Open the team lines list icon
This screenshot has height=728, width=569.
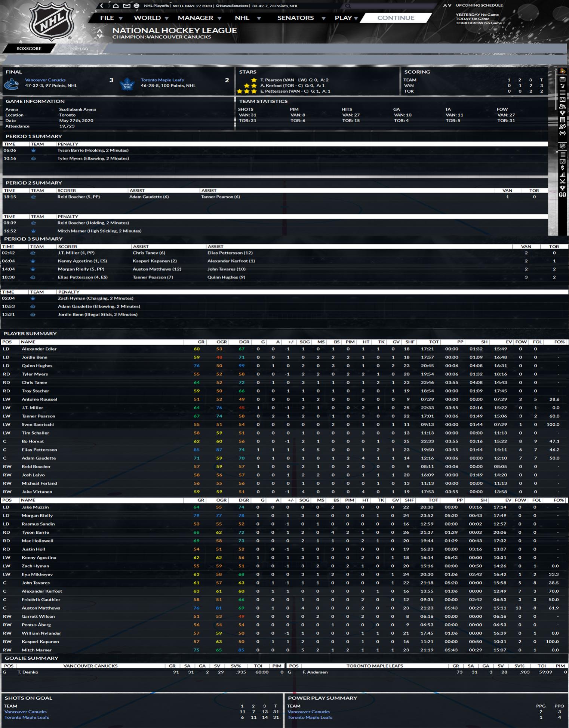(x=562, y=92)
